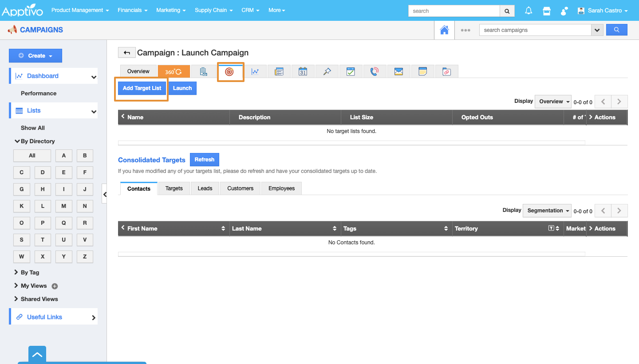Expand the By Tag section
The image size is (639, 364).
point(30,272)
